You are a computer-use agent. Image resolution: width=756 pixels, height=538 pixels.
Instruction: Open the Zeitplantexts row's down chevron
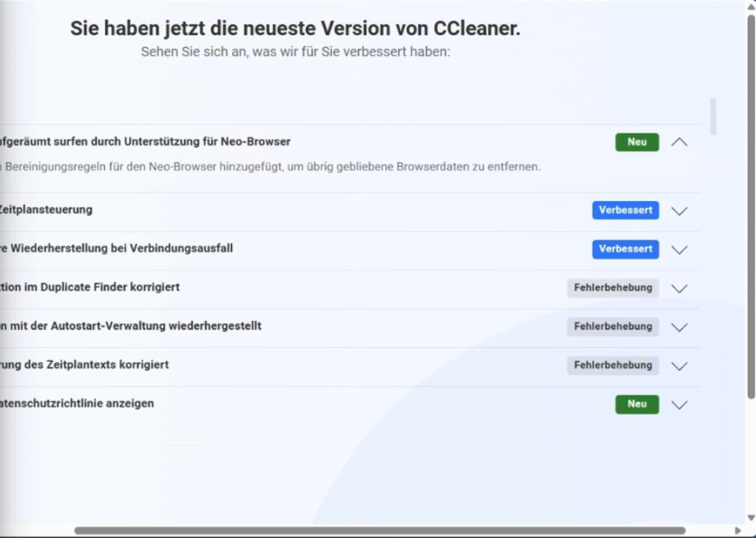click(679, 366)
